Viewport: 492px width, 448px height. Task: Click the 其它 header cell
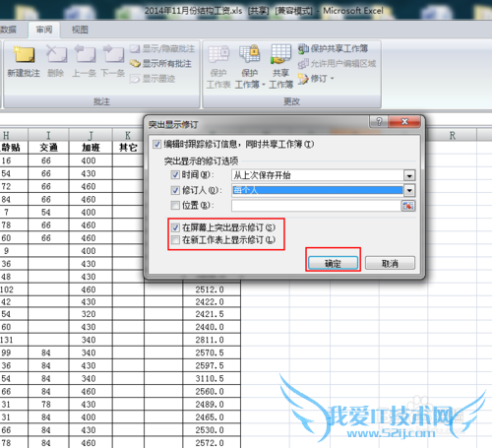point(128,148)
